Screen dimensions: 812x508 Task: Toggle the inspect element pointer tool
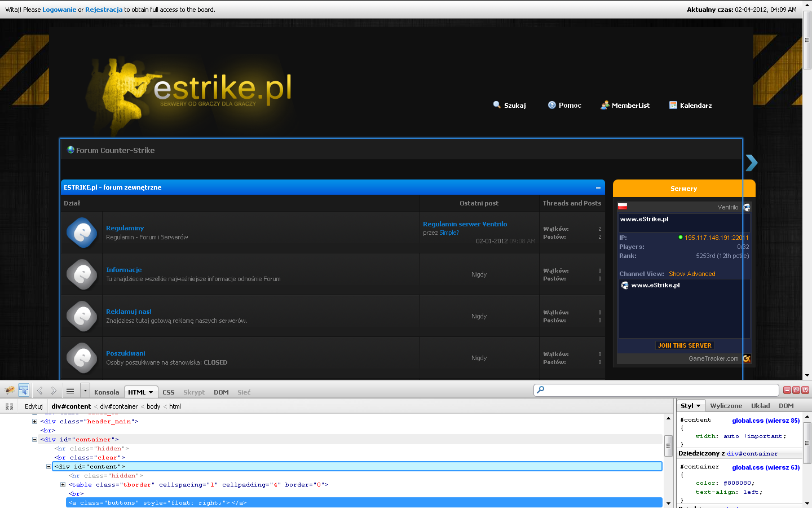[24, 390]
